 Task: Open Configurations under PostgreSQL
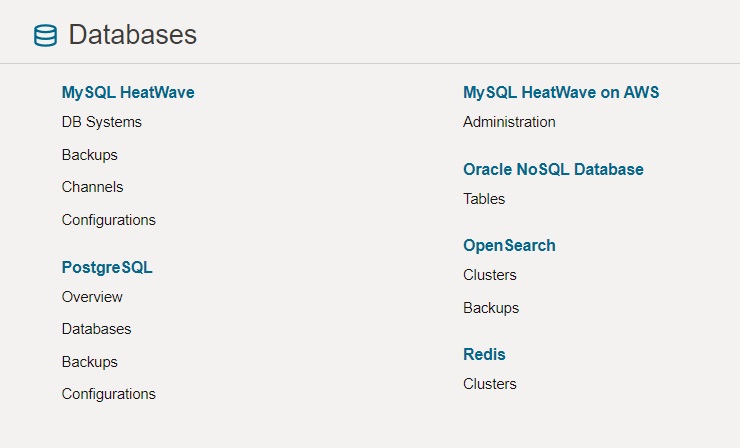[109, 394]
